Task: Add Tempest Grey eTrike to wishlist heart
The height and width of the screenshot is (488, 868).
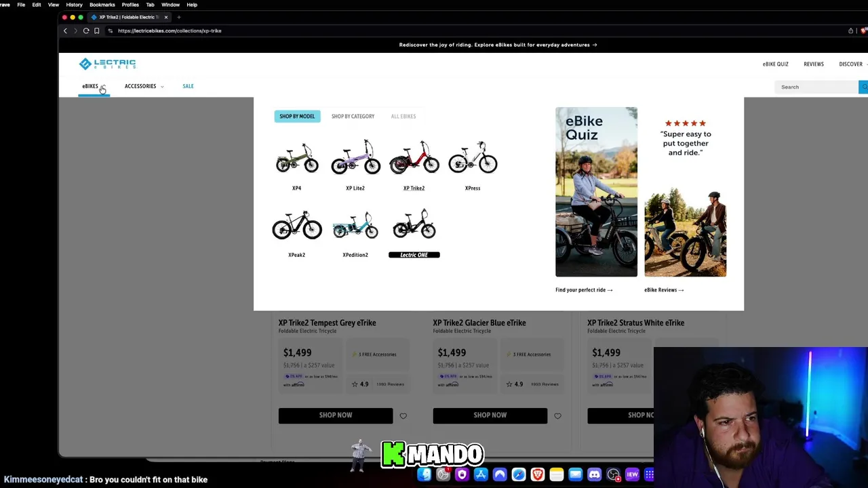Action: click(x=403, y=415)
